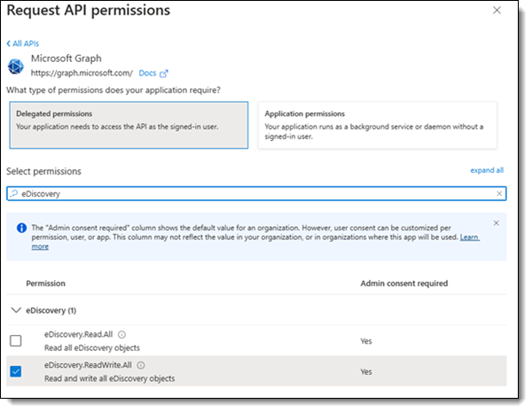Open the Learn more link
This screenshot has width=532, height=412.
click(x=470, y=237)
